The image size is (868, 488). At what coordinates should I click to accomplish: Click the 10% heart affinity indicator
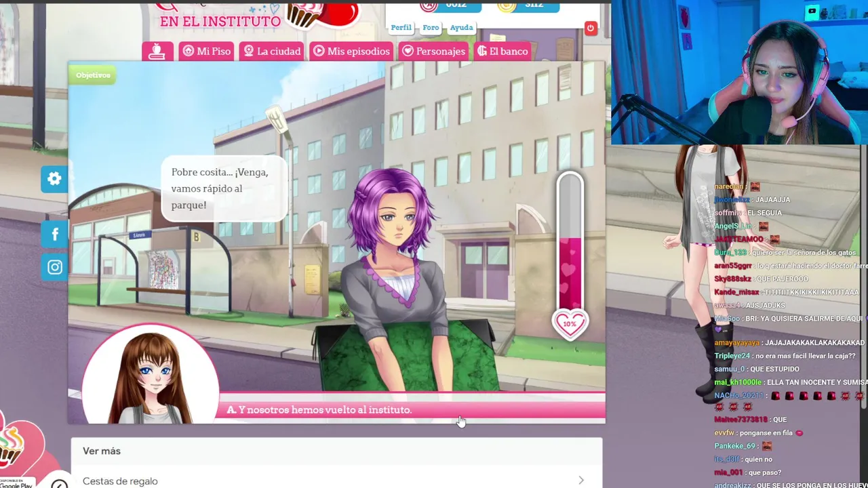pyautogui.click(x=570, y=324)
